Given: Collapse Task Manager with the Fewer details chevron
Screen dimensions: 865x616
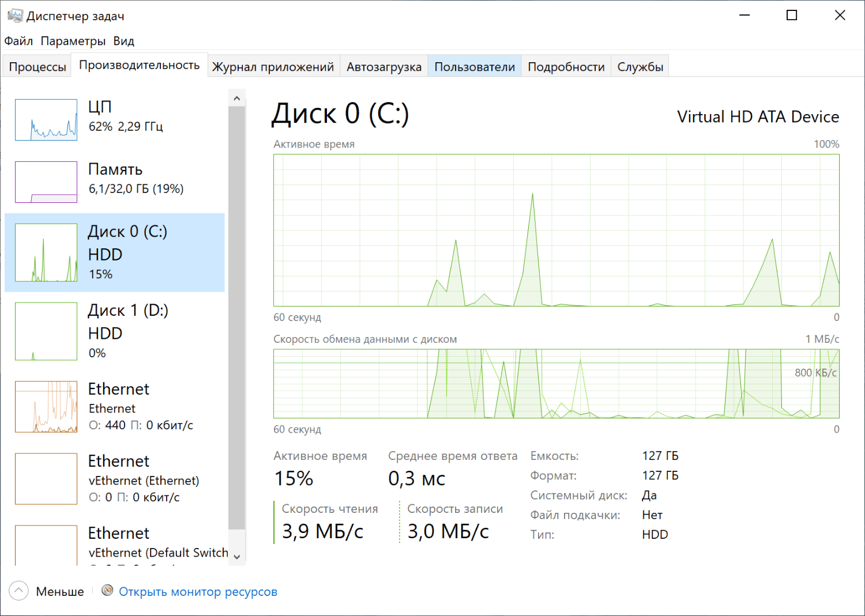Looking at the screenshot, I should pyautogui.click(x=18, y=591).
